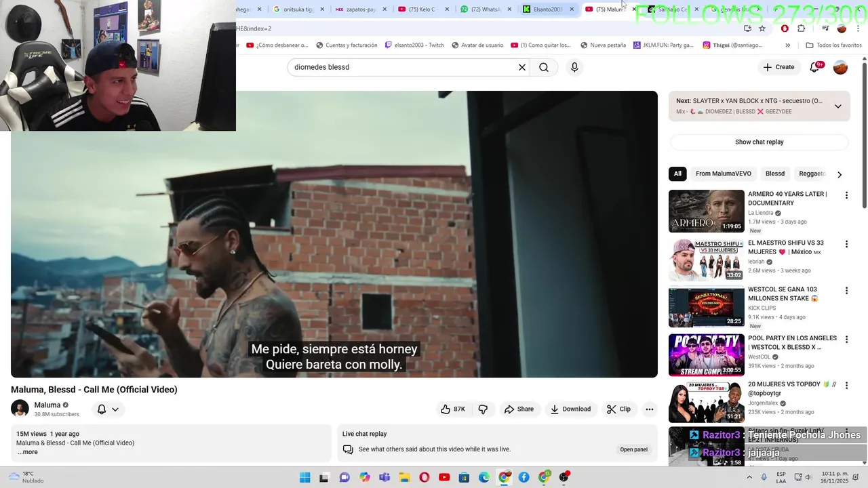Expand the Next up mix playlist panel
The height and width of the screenshot is (488, 868).
pyautogui.click(x=838, y=106)
